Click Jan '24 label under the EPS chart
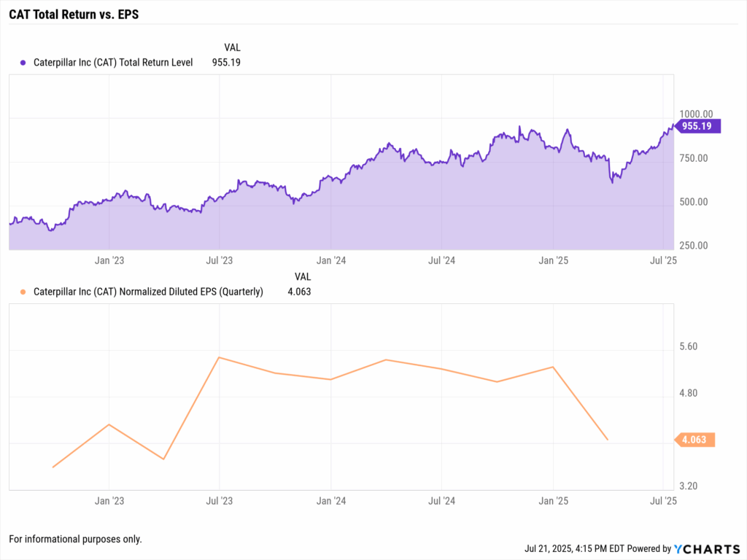This screenshot has height=560, width=747. (x=331, y=501)
